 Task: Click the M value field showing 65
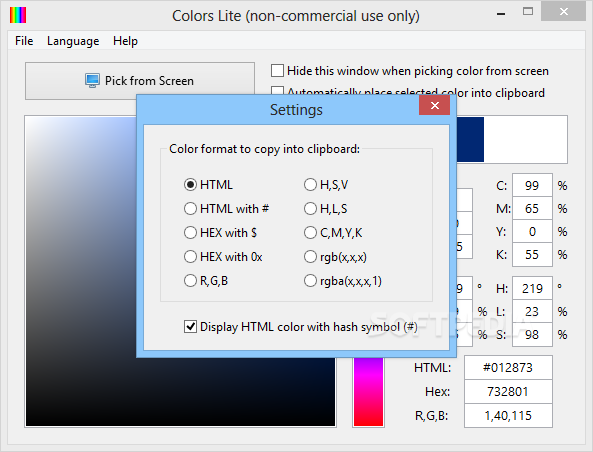(x=532, y=208)
